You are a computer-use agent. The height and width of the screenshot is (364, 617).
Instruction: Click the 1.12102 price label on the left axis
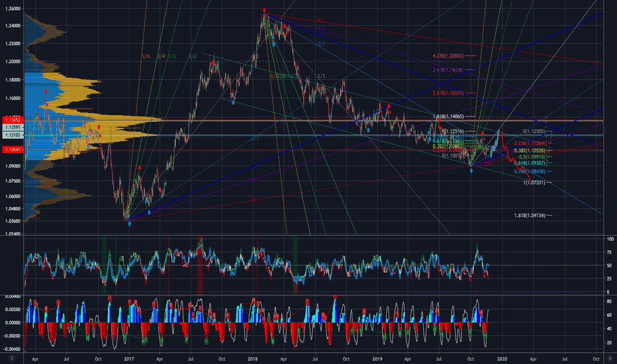point(11,134)
